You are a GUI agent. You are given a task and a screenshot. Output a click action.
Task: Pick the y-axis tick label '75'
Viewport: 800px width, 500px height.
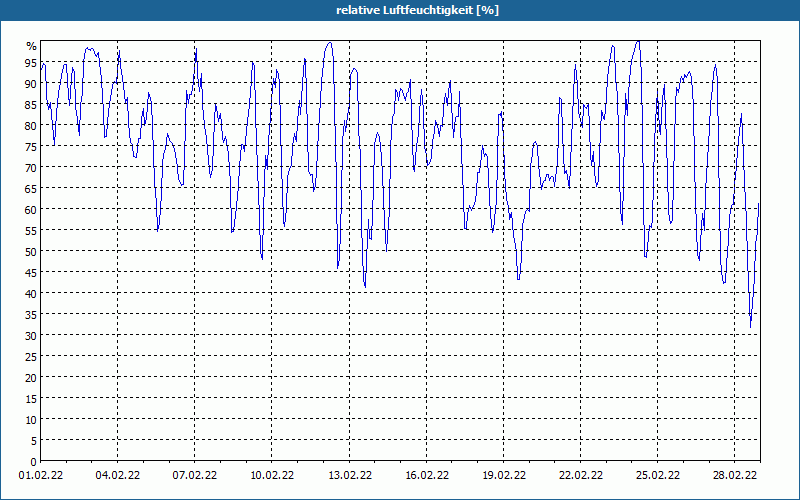31,147
